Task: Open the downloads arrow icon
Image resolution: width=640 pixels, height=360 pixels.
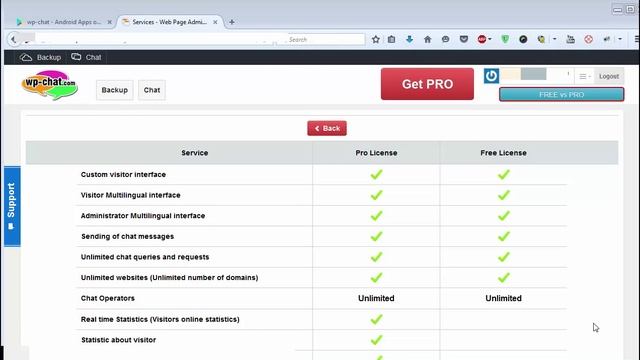Action: pos(409,39)
